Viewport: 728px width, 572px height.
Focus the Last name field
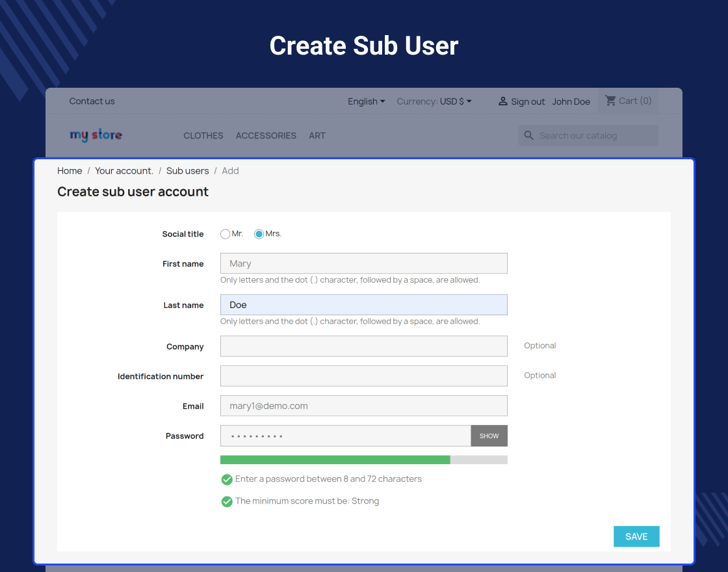(363, 305)
